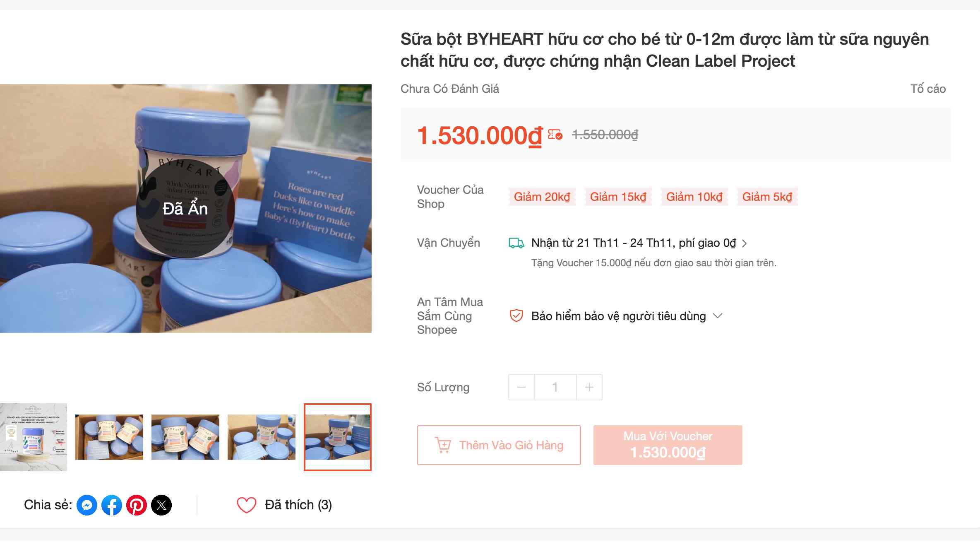This screenshot has height=554, width=980.
Task: Add item with Thêm Vào Giỏ Hàng
Action: click(x=499, y=445)
